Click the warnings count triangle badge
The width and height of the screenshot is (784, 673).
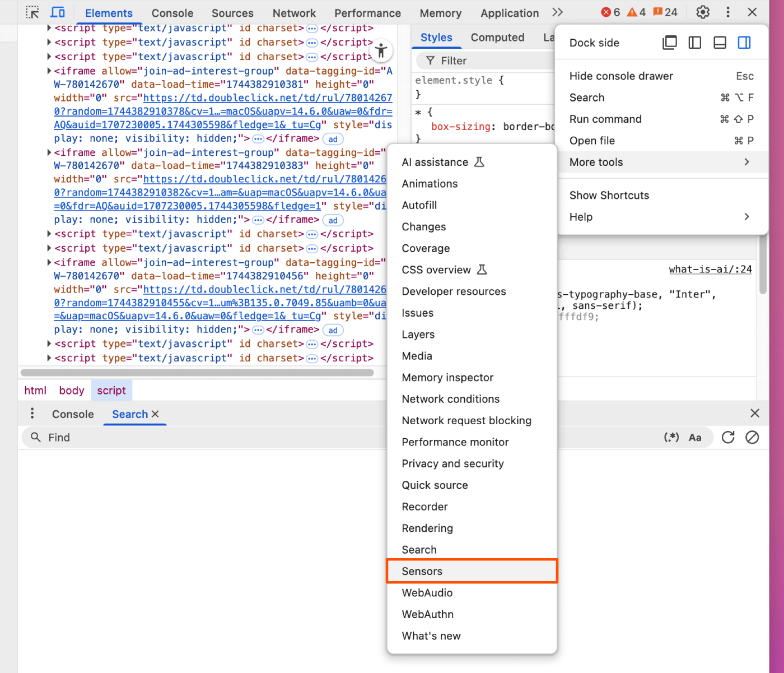pos(636,12)
